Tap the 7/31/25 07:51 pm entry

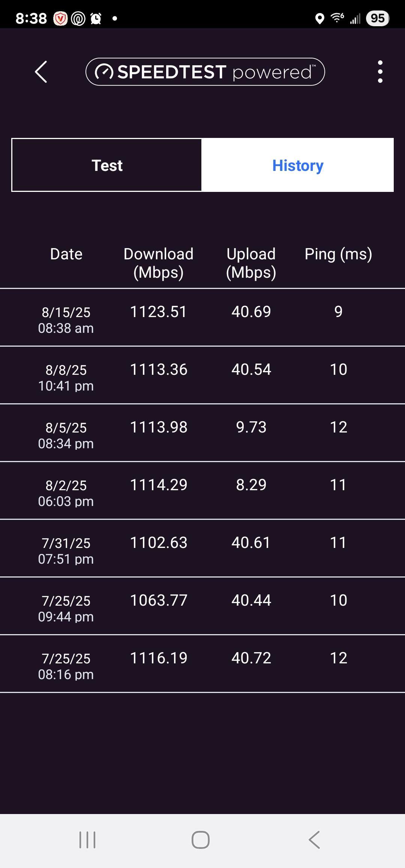pyautogui.click(x=202, y=548)
